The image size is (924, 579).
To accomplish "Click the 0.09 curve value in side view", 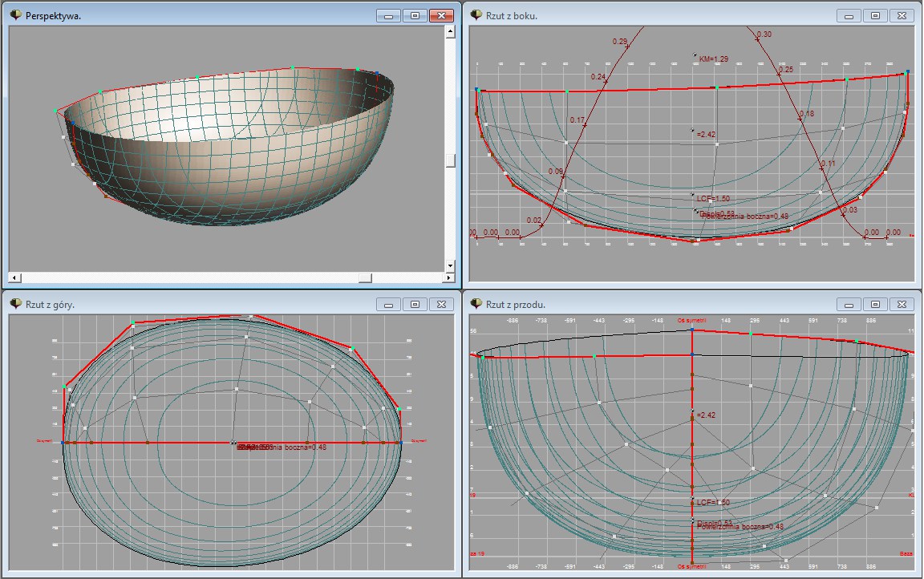I will (x=555, y=172).
